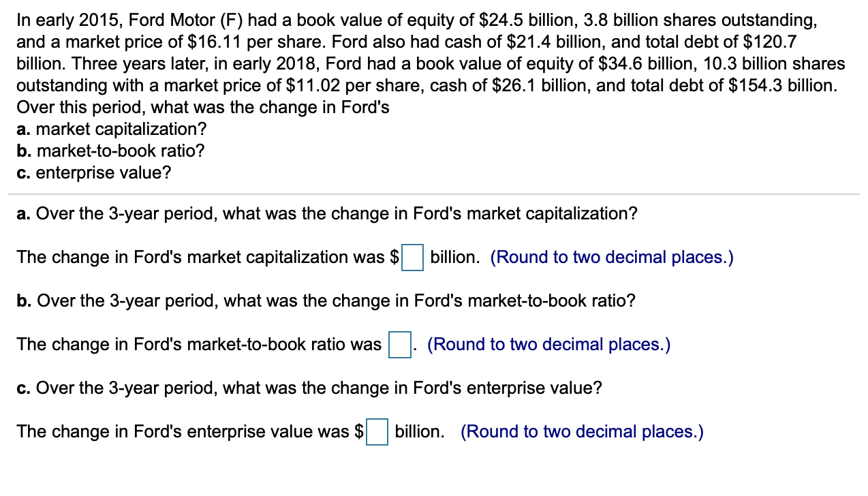The image size is (868, 496).
Task: Click the horizontal divider line below the problem
Action: (434, 194)
